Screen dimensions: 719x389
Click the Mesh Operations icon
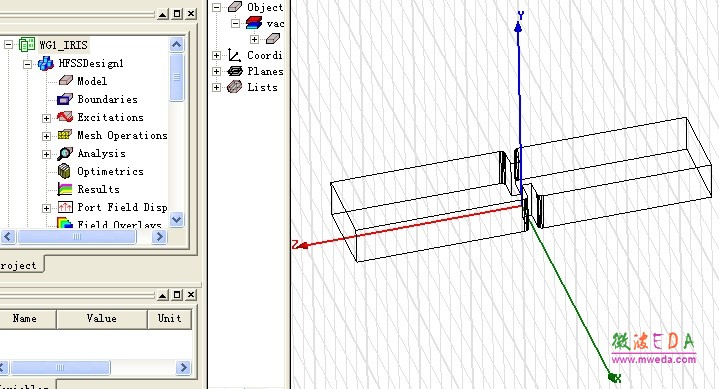coord(65,135)
